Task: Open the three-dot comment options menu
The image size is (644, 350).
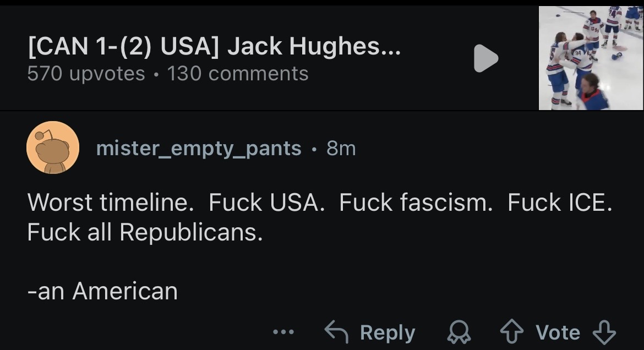Action: pyautogui.click(x=284, y=332)
